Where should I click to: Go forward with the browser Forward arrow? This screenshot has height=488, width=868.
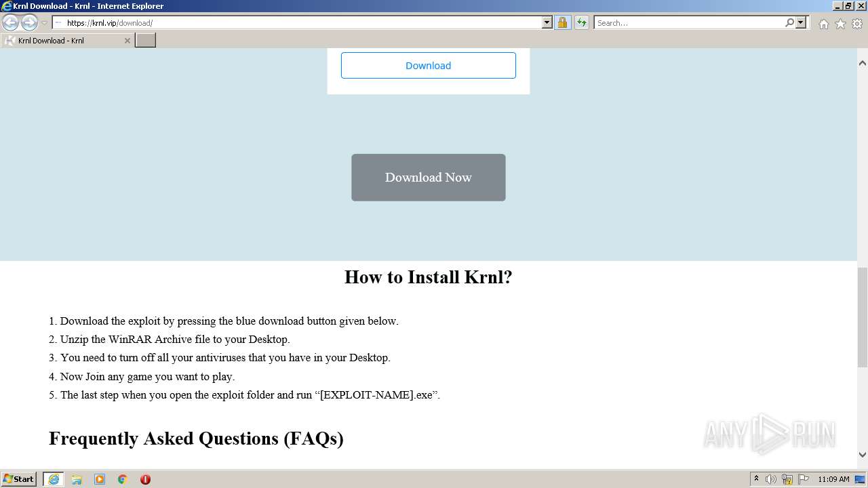click(x=29, y=23)
